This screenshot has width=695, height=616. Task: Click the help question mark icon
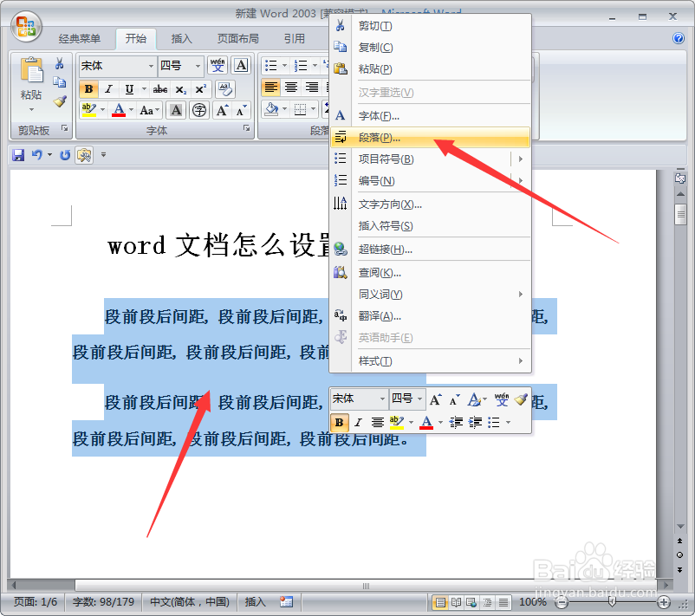click(679, 38)
